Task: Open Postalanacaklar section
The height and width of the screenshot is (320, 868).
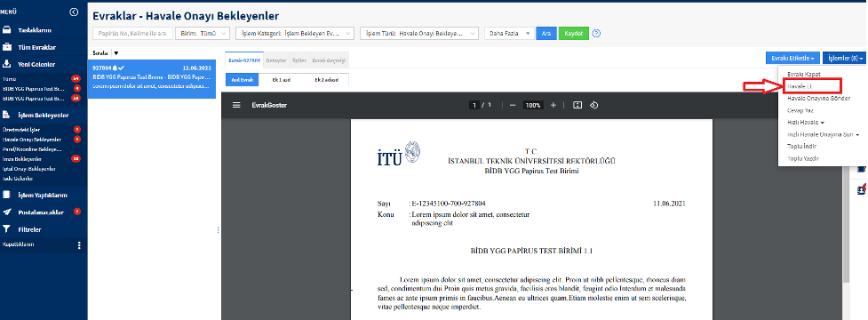Action: point(41,212)
